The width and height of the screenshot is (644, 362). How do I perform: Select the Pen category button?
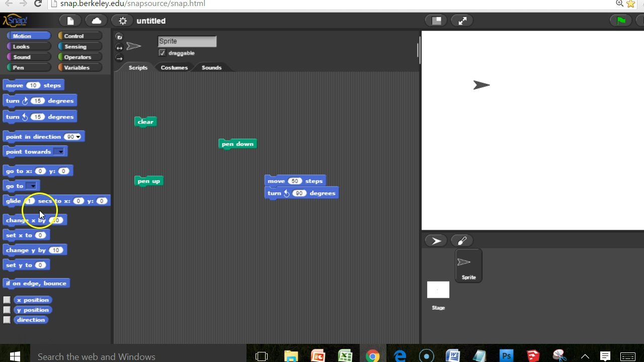pyautogui.click(x=28, y=67)
